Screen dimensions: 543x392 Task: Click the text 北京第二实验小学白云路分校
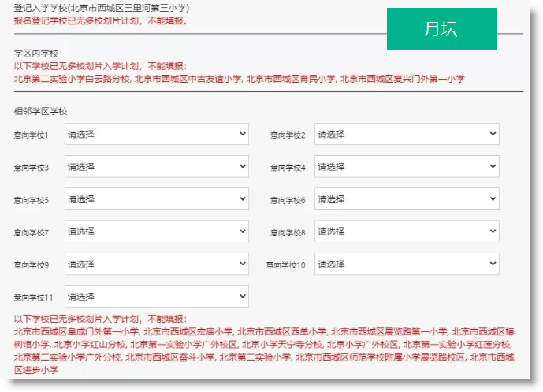click(72, 79)
